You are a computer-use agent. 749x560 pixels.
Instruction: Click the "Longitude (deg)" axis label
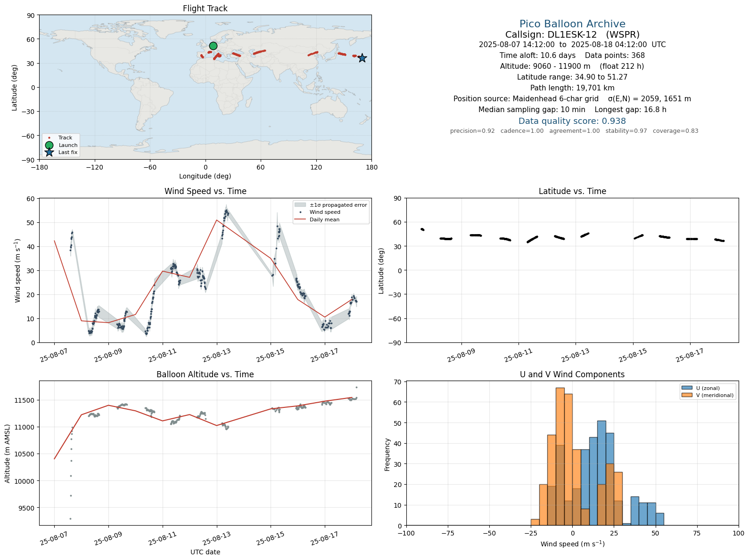pyautogui.click(x=205, y=176)
